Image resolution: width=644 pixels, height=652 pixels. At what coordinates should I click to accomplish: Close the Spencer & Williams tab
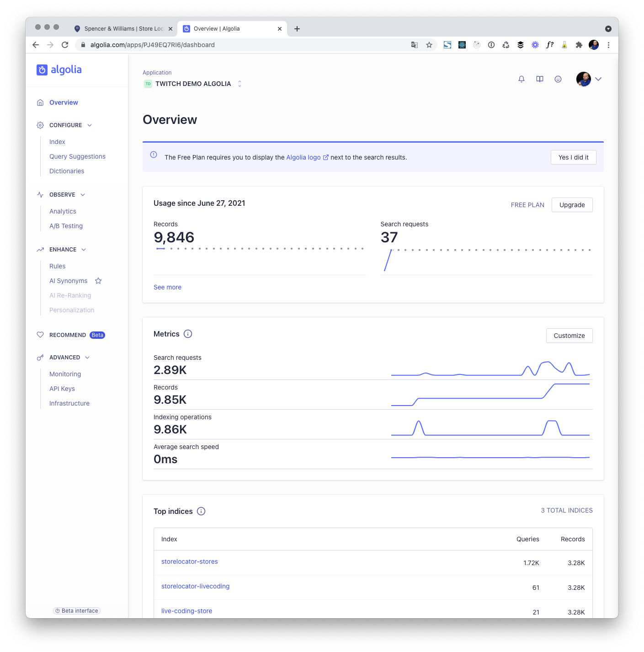170,29
